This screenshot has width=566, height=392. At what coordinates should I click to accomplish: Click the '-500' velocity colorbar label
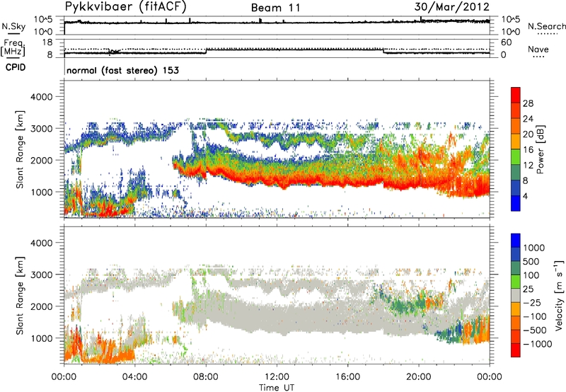pos(534,330)
